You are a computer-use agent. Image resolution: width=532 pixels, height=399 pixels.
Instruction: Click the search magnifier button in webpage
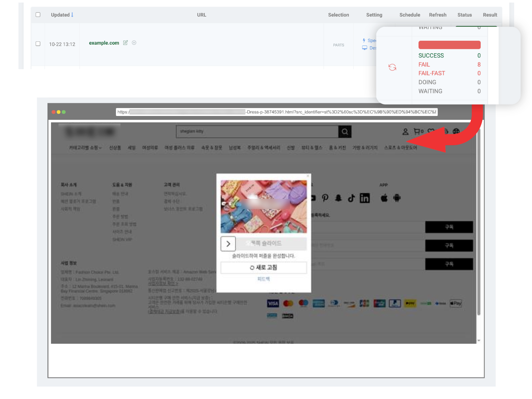[x=345, y=132]
